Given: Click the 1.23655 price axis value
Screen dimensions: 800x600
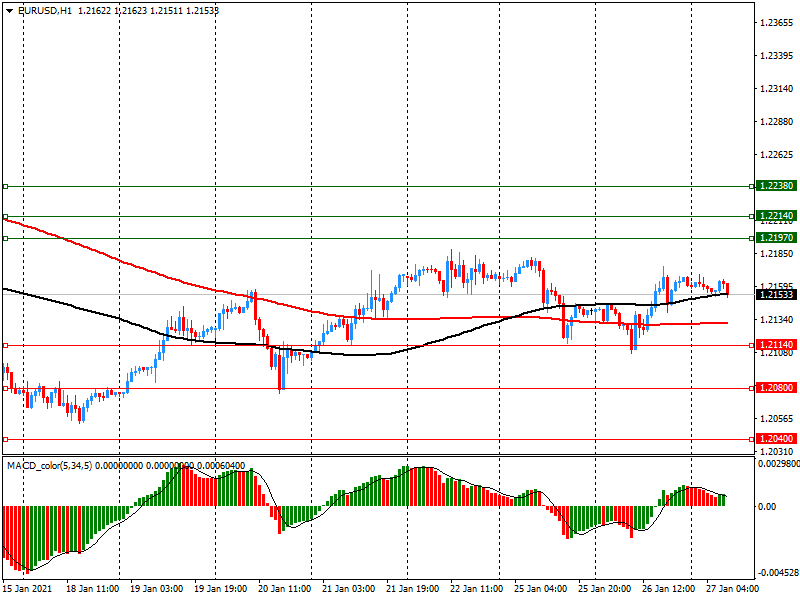Looking at the screenshot, I should 777,22.
